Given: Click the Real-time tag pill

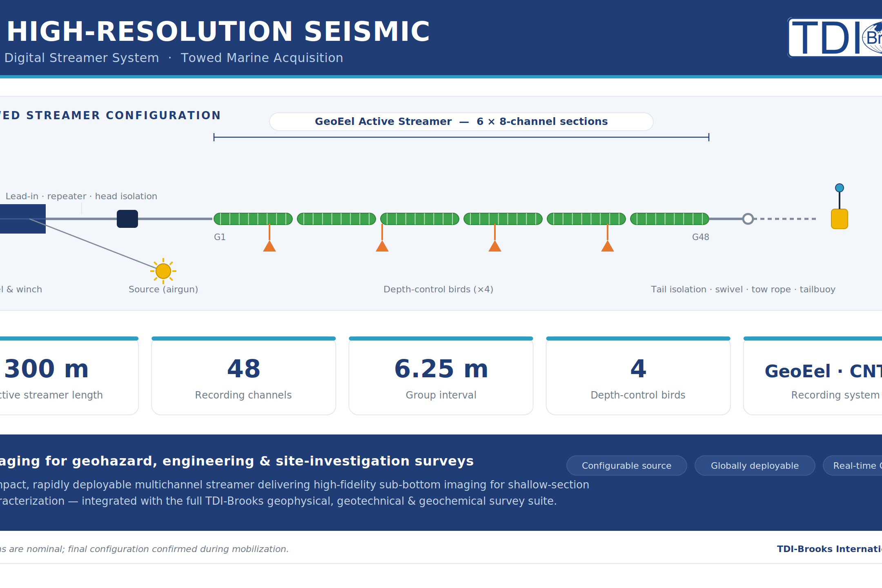Looking at the screenshot, I should pyautogui.click(x=853, y=465).
